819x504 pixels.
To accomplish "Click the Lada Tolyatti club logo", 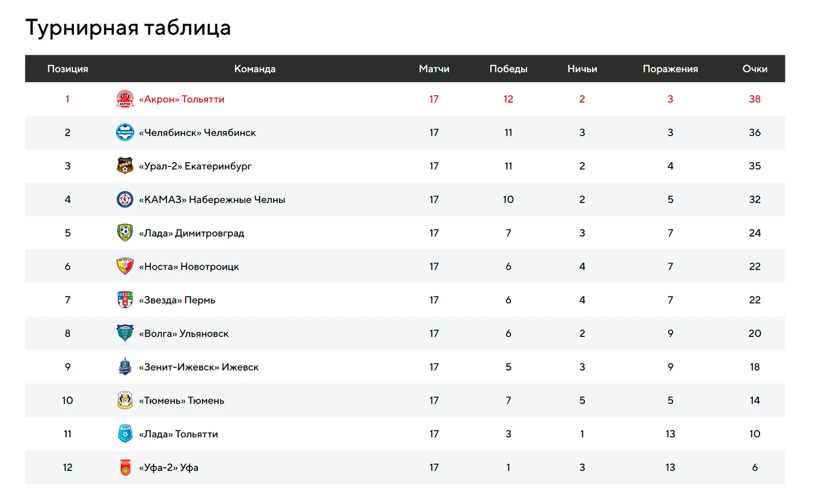I will point(125,434).
